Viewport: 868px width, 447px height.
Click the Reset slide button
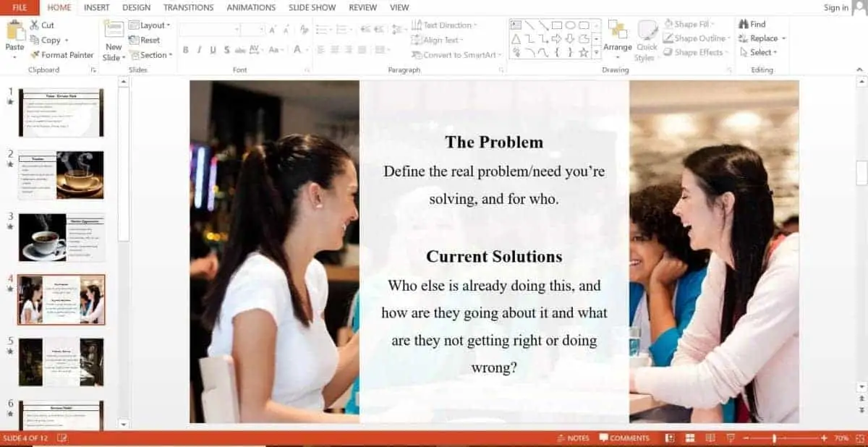pos(145,41)
